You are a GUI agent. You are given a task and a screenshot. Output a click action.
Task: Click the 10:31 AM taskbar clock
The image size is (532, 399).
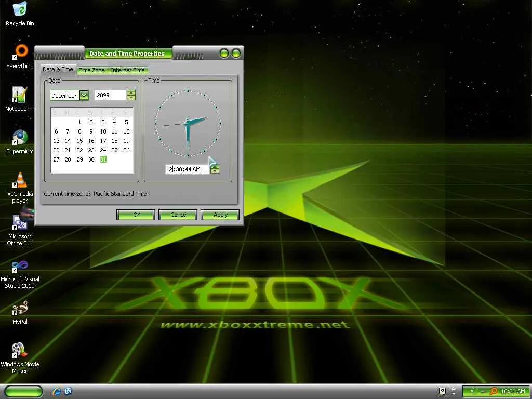(x=513, y=392)
